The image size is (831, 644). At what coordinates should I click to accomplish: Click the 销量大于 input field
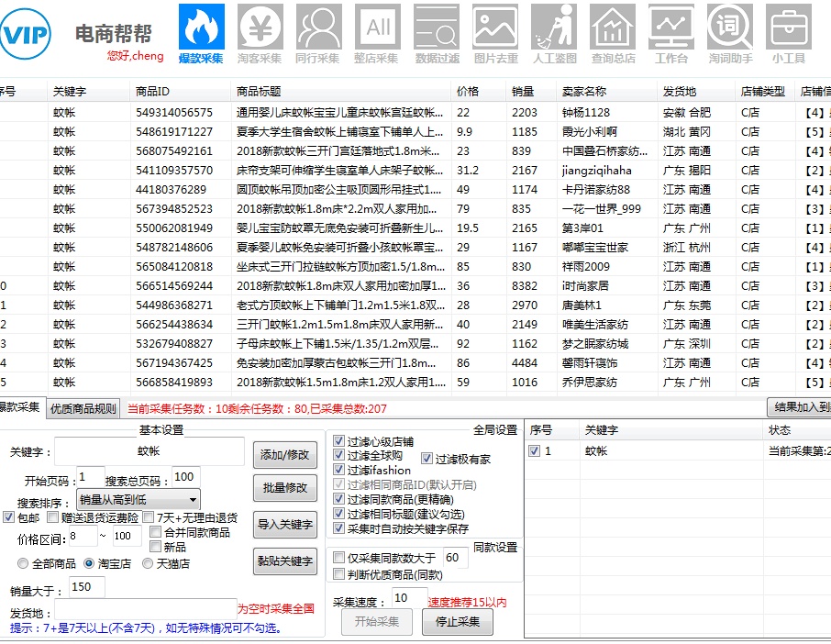pos(87,587)
